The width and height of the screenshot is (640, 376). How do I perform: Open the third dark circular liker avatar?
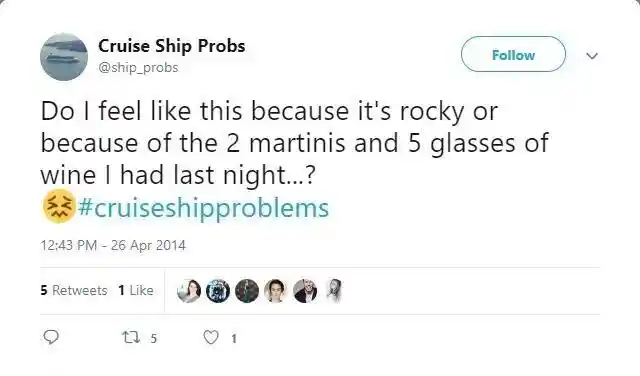tap(247, 291)
